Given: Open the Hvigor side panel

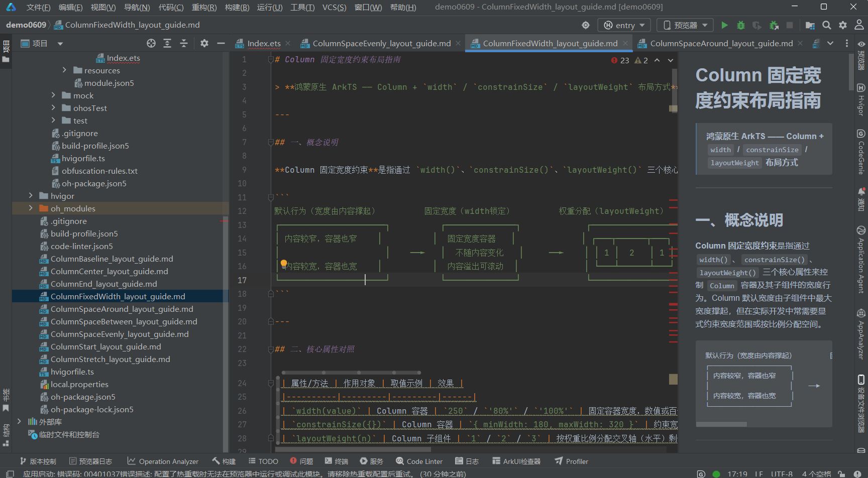Looking at the screenshot, I should pos(861,99).
